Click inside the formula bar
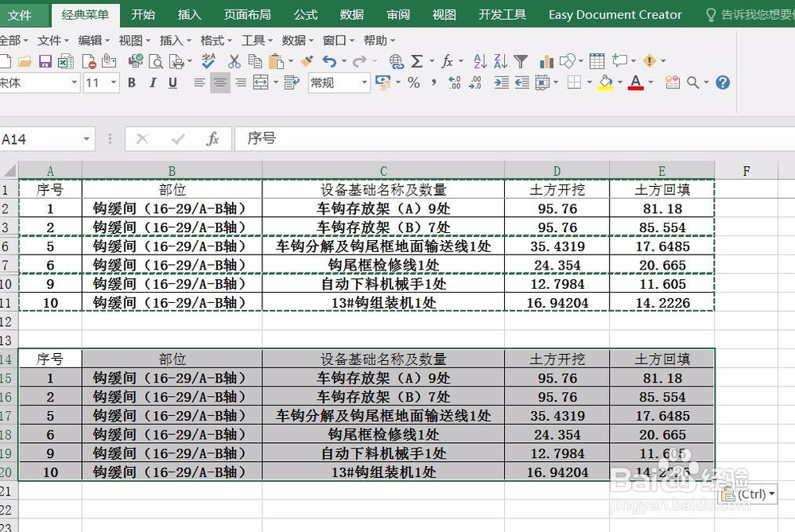The image size is (795, 532). click(x=397, y=138)
